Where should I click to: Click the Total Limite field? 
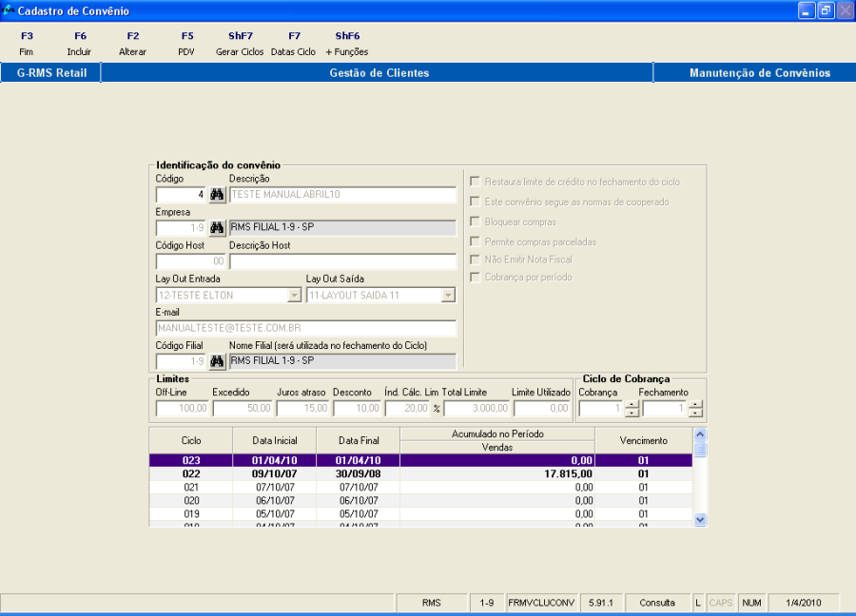[x=477, y=408]
